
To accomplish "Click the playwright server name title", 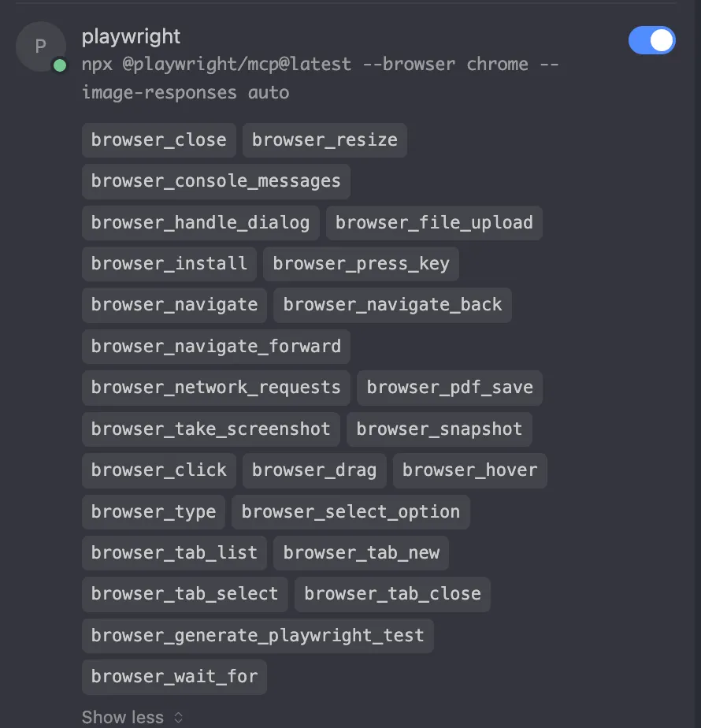I will click(x=131, y=37).
